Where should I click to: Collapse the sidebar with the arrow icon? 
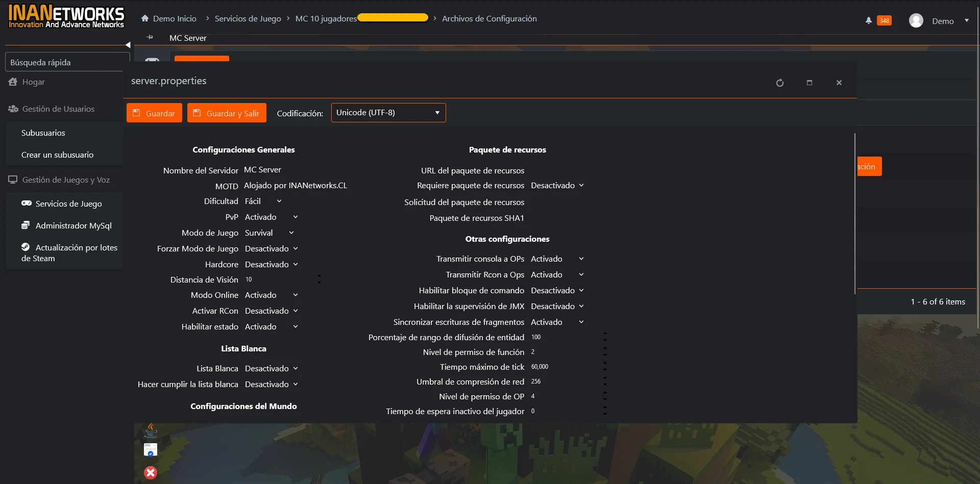(x=128, y=45)
